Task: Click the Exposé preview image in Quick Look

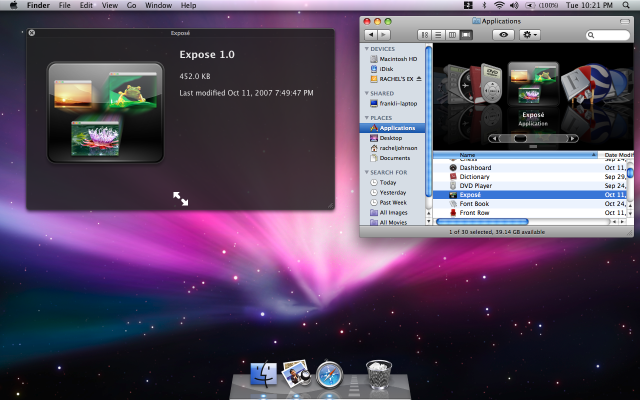Action: tap(105, 112)
